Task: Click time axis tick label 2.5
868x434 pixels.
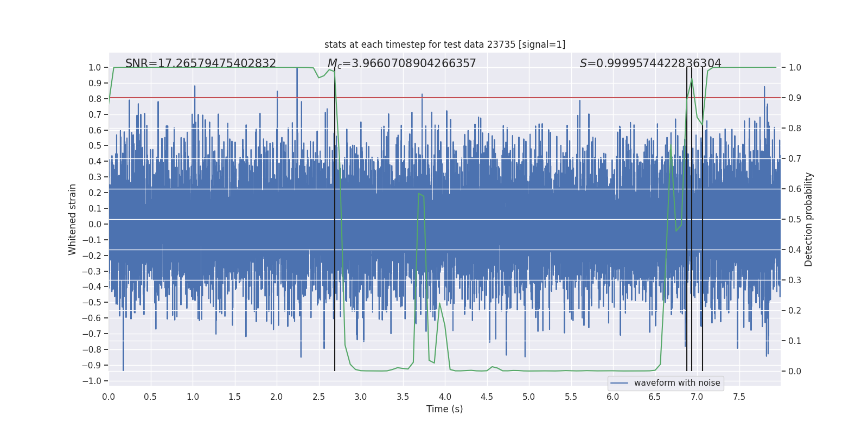Action: point(319,397)
